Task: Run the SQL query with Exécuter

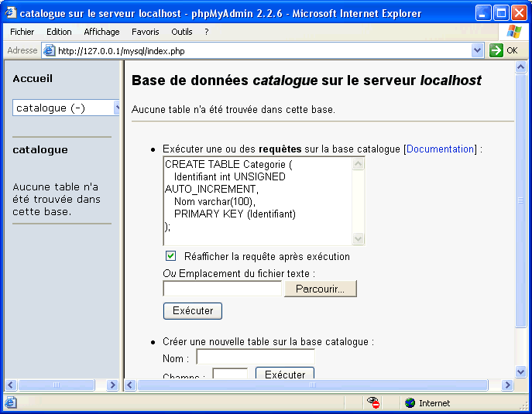Action: click(x=193, y=311)
